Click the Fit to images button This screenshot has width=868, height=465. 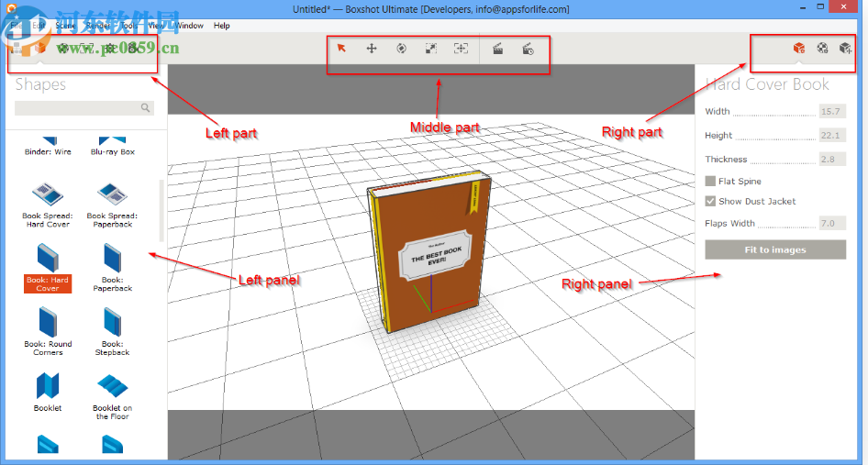pos(775,249)
